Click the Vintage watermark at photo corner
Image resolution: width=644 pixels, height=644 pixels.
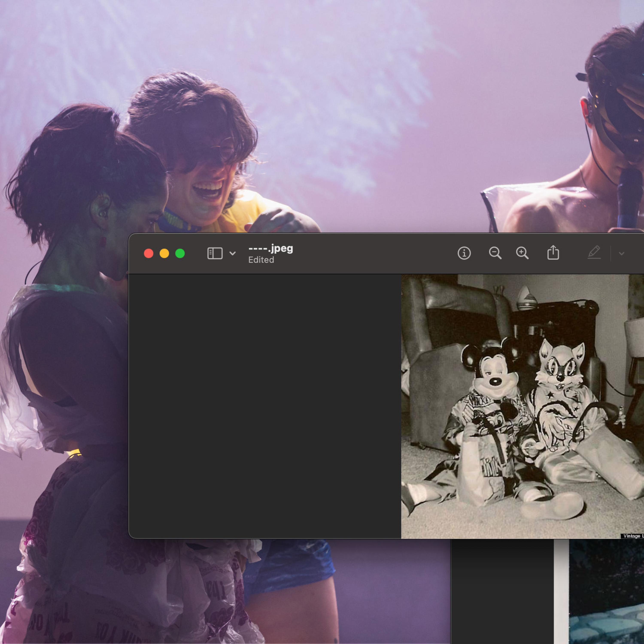pyautogui.click(x=632, y=536)
